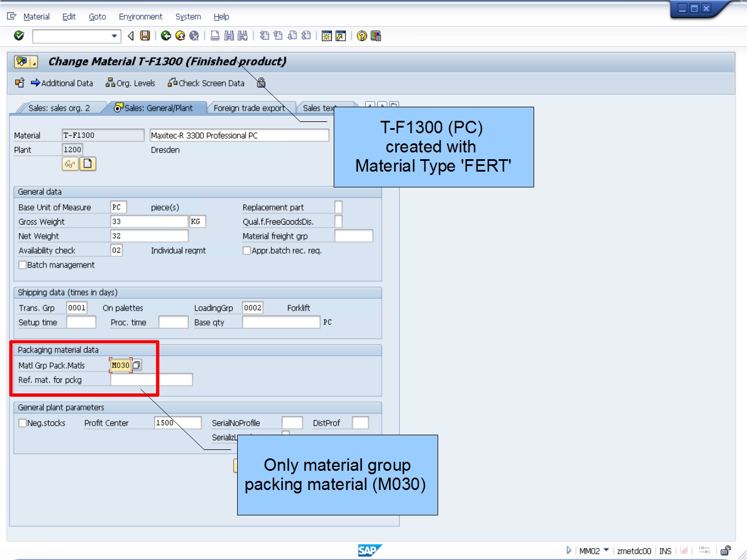Click the Material freight grp field
This screenshot has width=747, height=560.
point(354,236)
